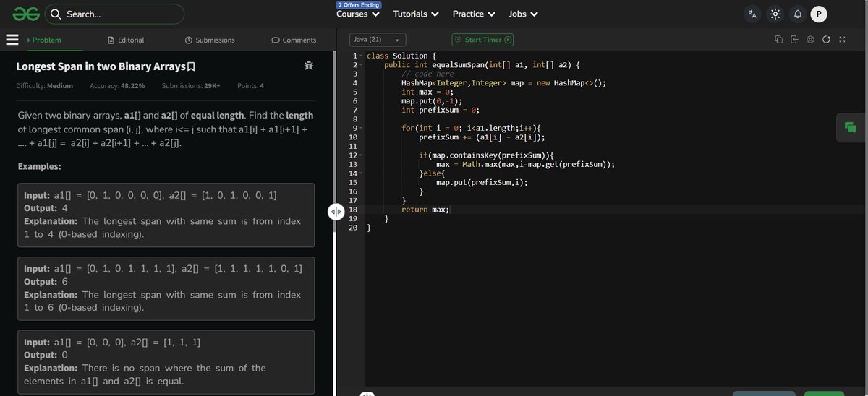The height and width of the screenshot is (396, 868).
Task: Toggle light theme with the sun icon
Action: point(775,14)
